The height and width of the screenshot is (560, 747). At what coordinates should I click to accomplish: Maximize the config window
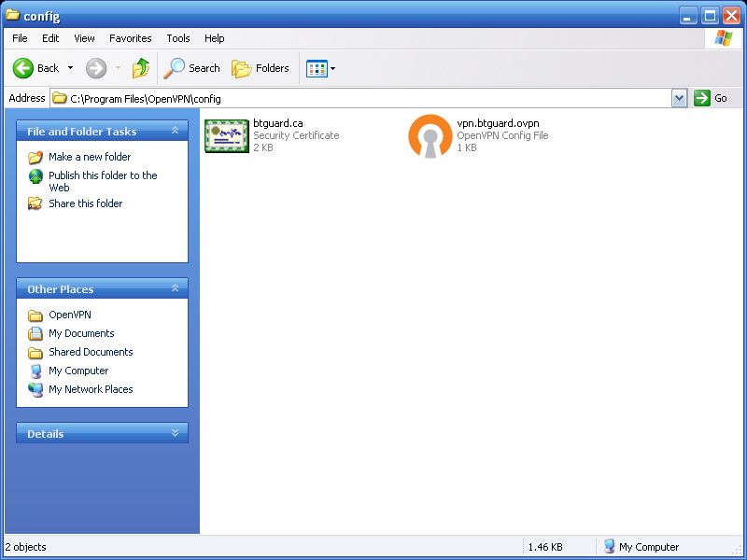click(710, 16)
